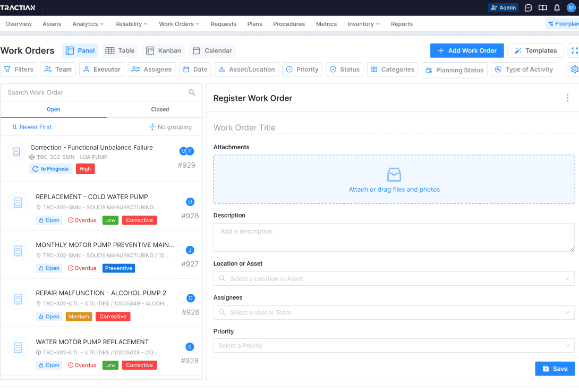Save the work order
Image resolution: width=579 pixels, height=392 pixels.
(555, 369)
